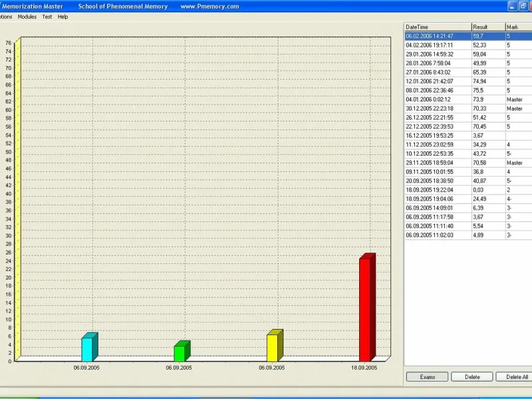Image resolution: width=532 pixels, height=399 pixels.
Task: Select row 06.02.2006 14:21:47
Action: click(x=468, y=36)
